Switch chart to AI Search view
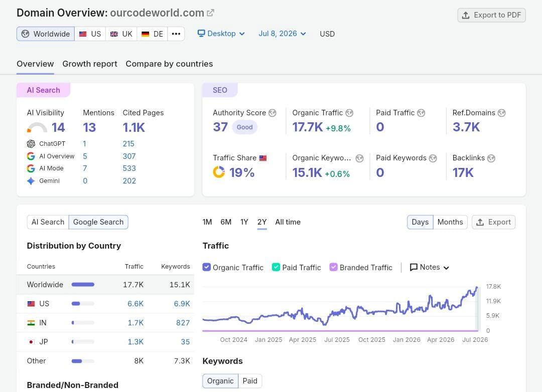This screenshot has width=542, height=392. tap(48, 222)
